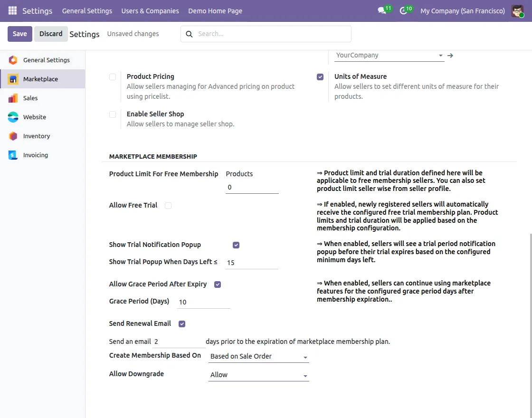Viewport: 532px width, 418px height.
Task: Enable the Product Pricing checkbox
Action: (113, 77)
